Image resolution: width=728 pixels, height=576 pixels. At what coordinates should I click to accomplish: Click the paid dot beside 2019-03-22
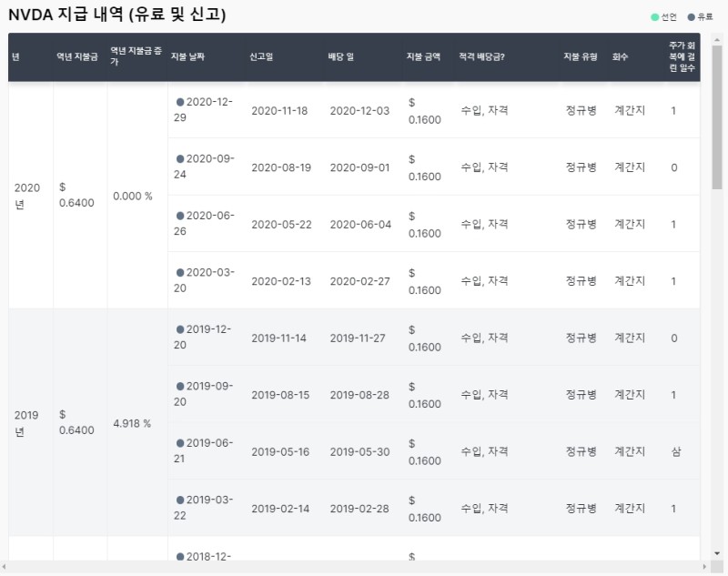click(x=180, y=500)
